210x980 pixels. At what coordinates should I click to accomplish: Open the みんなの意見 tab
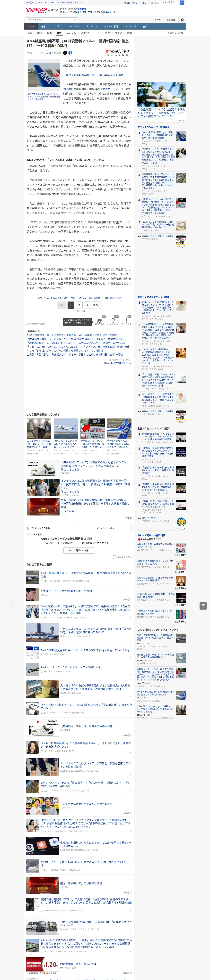111,27
